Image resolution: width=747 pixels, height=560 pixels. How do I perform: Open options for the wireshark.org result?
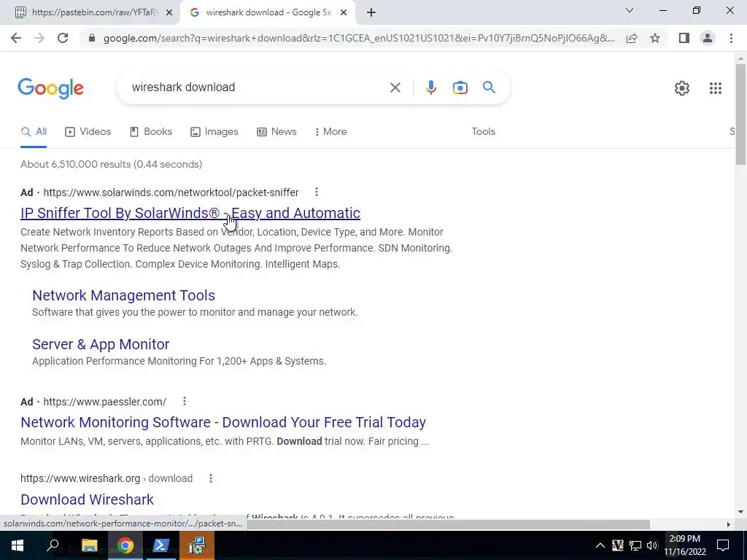coord(211,478)
